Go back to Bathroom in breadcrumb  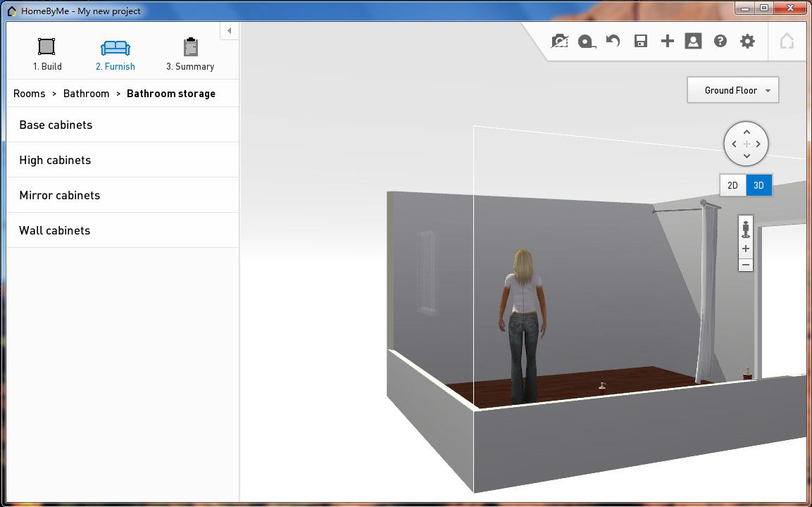click(86, 94)
